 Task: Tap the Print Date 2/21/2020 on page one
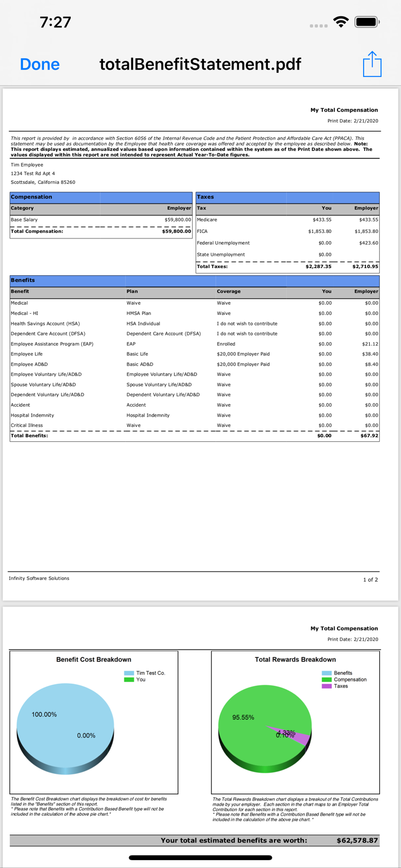353,121
